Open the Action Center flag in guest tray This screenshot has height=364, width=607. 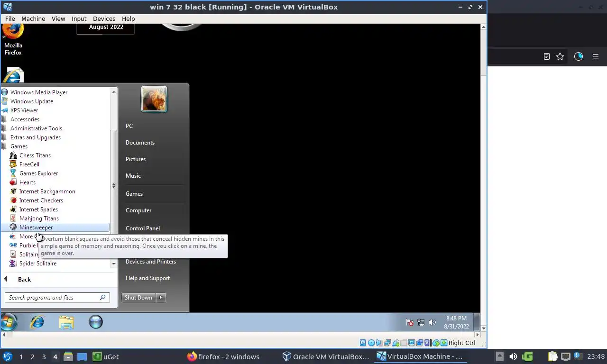410,322
